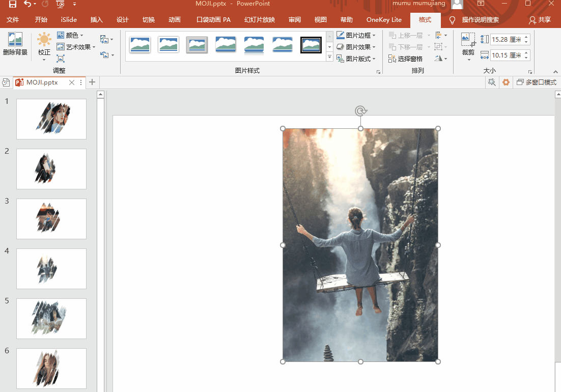The height and width of the screenshot is (392, 561).
Task: Open the iSlide ribbon tab
Action: (69, 20)
